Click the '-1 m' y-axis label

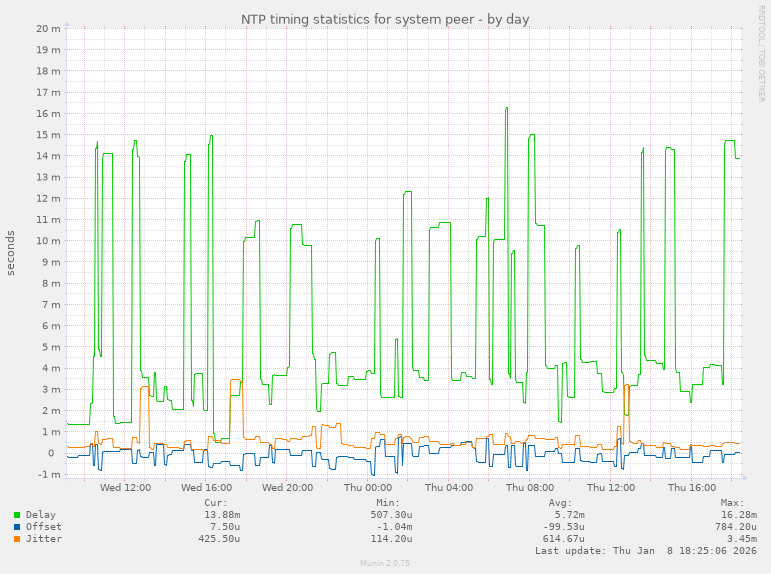point(49,475)
